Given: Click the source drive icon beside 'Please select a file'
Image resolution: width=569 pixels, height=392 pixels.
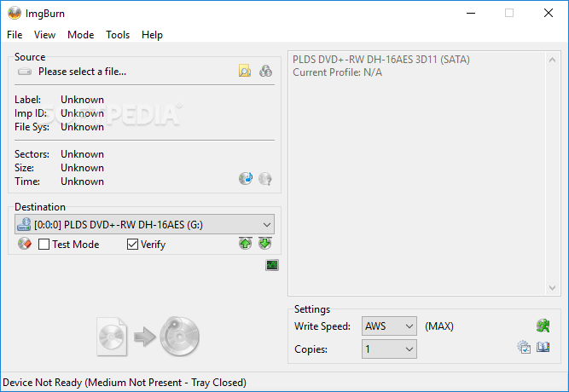Looking at the screenshot, I should [x=25, y=72].
